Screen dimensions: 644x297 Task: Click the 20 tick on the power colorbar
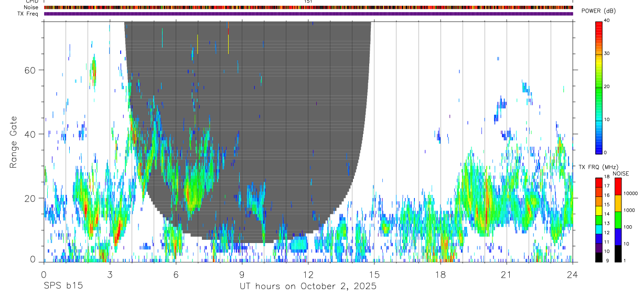click(x=608, y=86)
